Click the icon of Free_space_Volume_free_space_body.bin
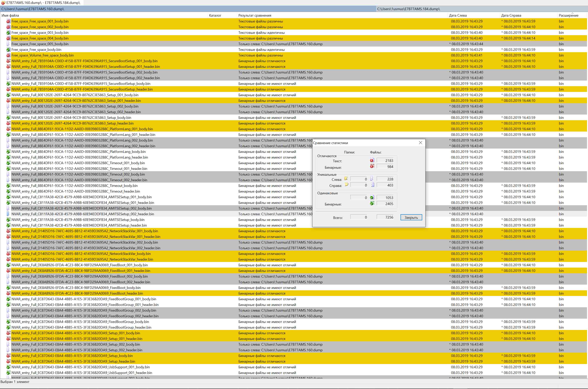588x389 pixels. tap(8, 55)
